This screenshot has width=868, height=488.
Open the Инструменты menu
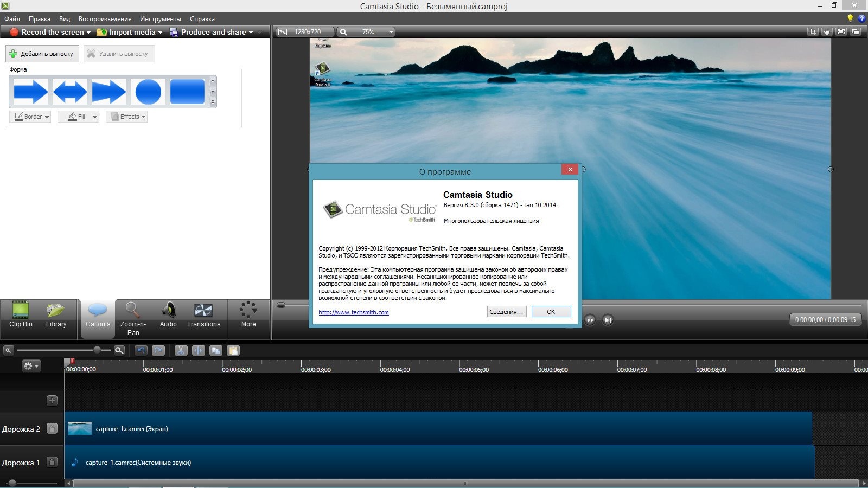pos(161,18)
